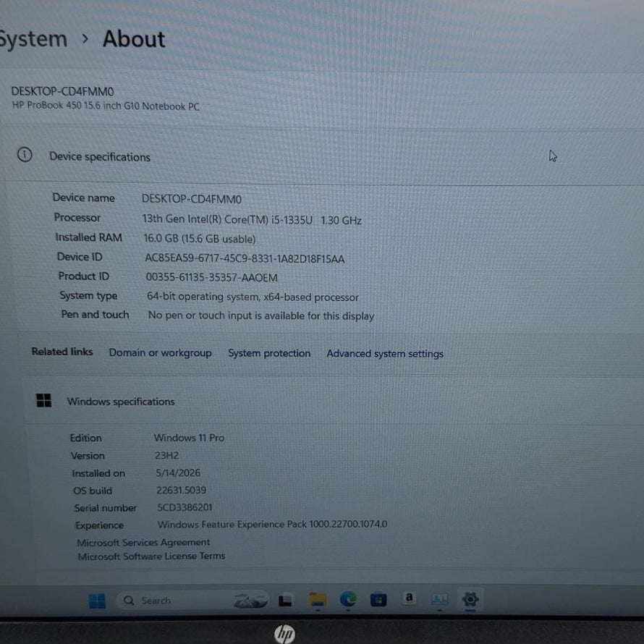
Task: Open Microsoft Edge from the taskbar
Action: [x=348, y=600]
